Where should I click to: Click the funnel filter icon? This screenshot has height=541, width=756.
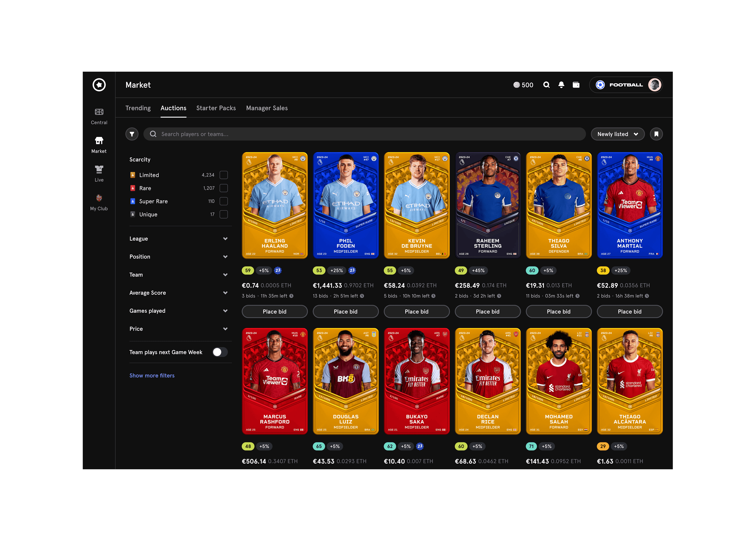coord(132,134)
